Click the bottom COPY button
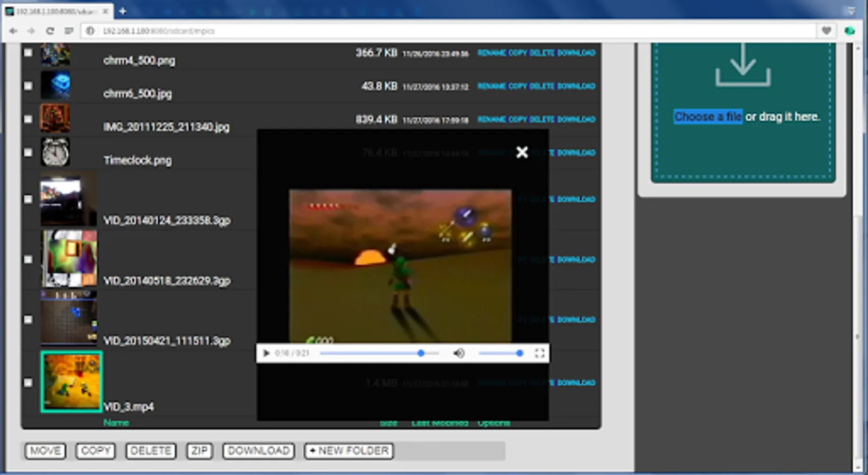868x475 pixels. 95,451
